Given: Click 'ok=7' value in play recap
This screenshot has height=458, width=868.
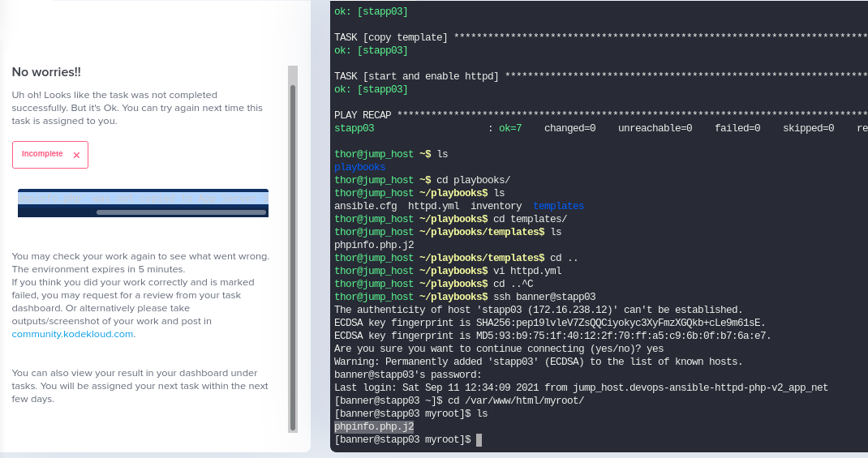Looking at the screenshot, I should (x=510, y=128).
